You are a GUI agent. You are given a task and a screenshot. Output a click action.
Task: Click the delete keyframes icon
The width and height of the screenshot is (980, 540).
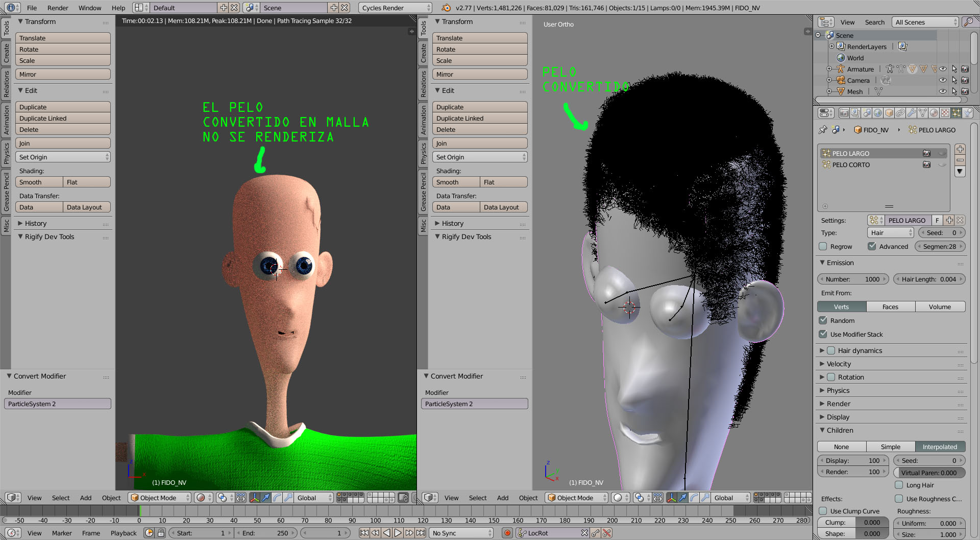click(607, 533)
